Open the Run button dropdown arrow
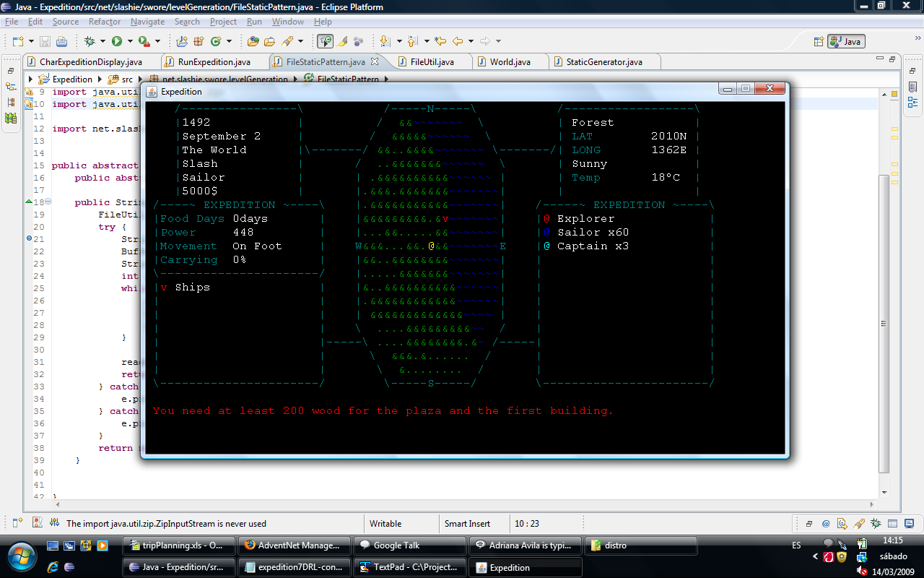Screen dimensions: 924x578 [x=129, y=41]
